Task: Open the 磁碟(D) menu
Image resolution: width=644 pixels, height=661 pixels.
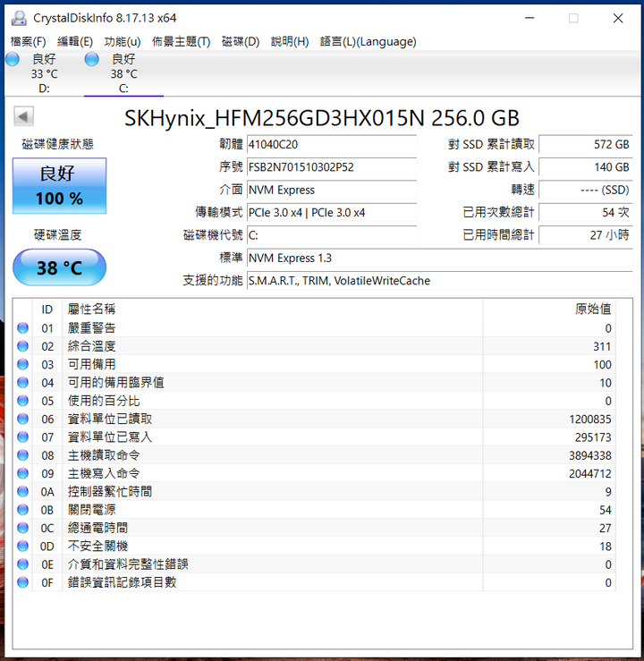Action: pos(241,41)
